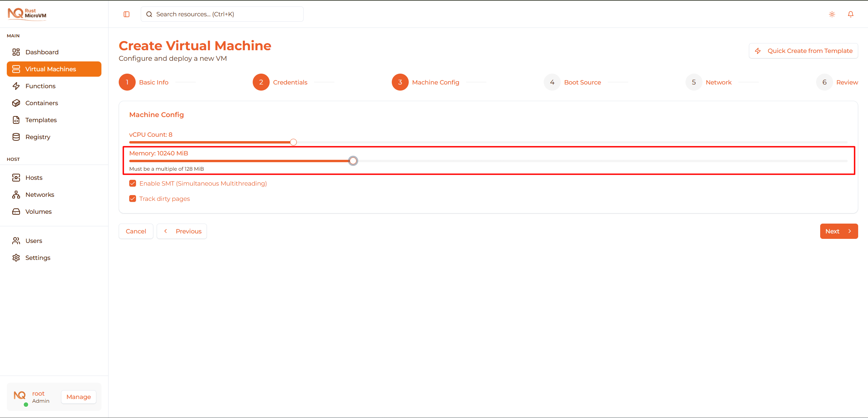The image size is (868, 418).
Task: Uncheck Track dirty pages
Action: [x=133, y=198]
